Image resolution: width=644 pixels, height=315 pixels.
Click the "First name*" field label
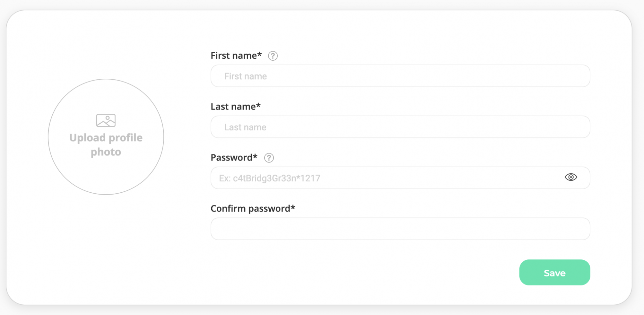(x=236, y=56)
